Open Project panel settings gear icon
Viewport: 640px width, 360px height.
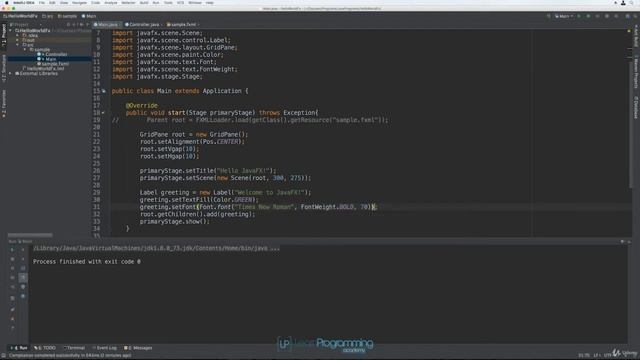coord(81,24)
